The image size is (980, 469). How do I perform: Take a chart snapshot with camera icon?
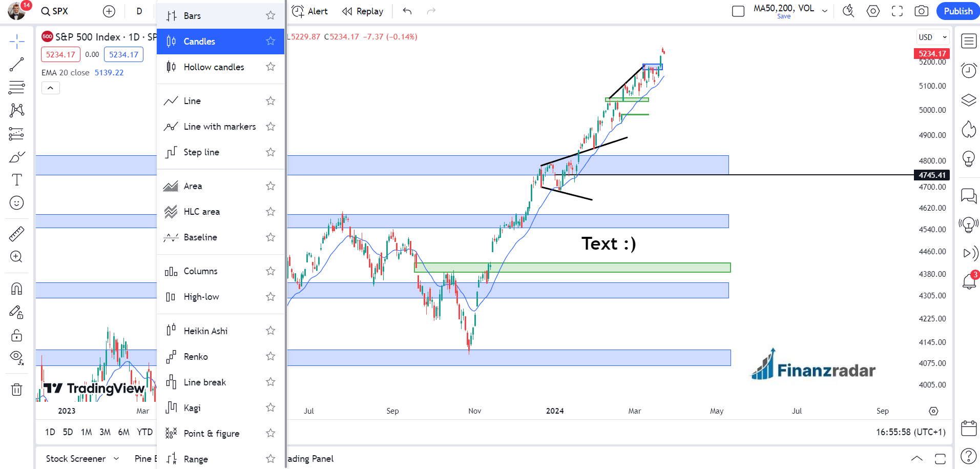(921, 11)
